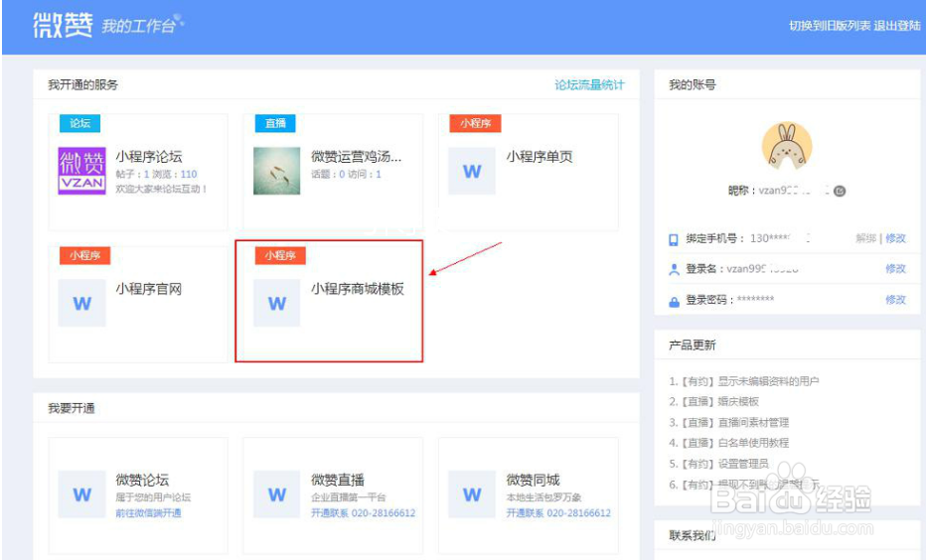The height and width of the screenshot is (560, 926).
Task: Click the 直播 tag on 微赞运营鸡汤 card
Action: pyautogui.click(x=275, y=123)
